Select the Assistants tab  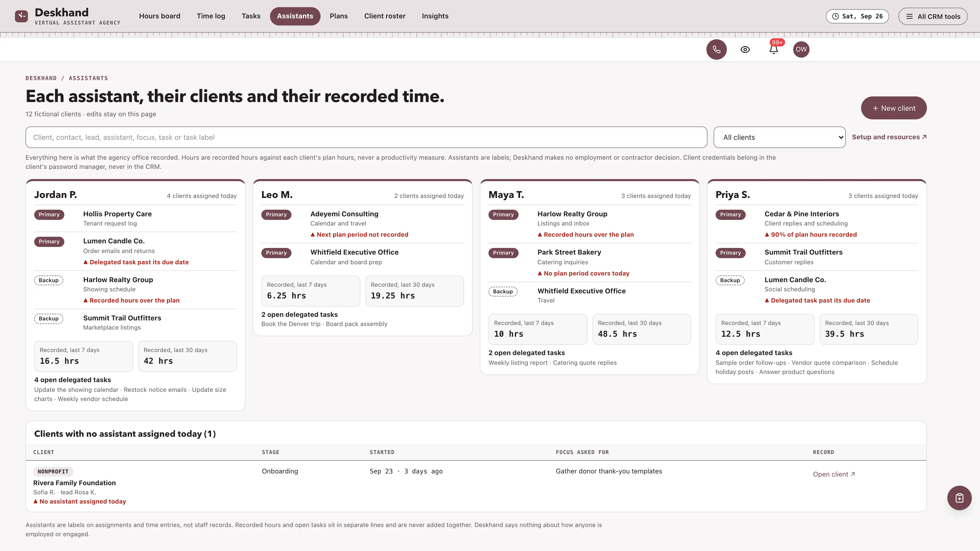(x=295, y=16)
